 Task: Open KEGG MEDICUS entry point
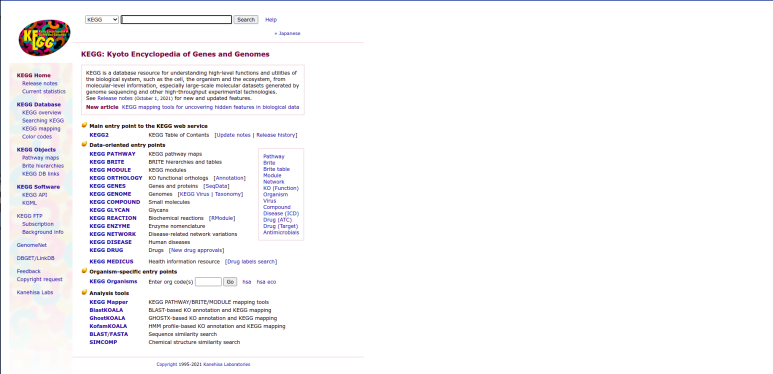pyautogui.click(x=111, y=262)
